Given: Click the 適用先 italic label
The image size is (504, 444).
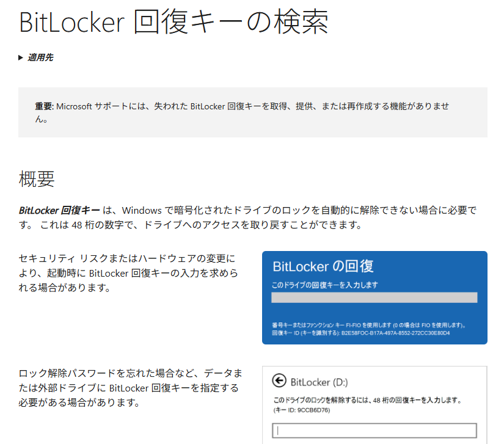Looking at the screenshot, I should point(40,57).
